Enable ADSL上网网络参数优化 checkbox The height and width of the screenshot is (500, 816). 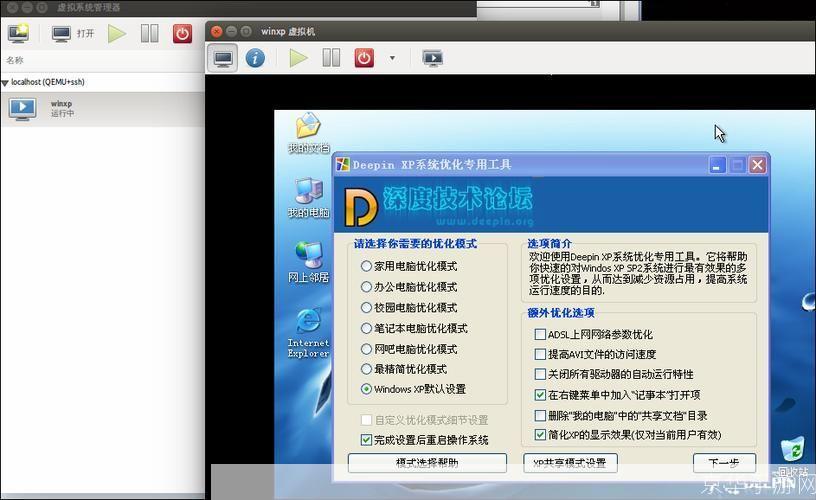tap(540, 334)
